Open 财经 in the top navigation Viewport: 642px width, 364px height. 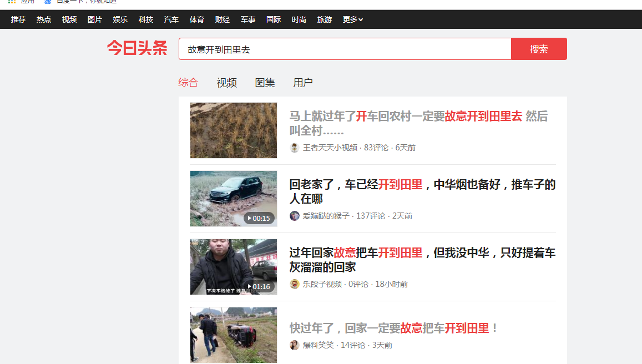click(x=223, y=19)
